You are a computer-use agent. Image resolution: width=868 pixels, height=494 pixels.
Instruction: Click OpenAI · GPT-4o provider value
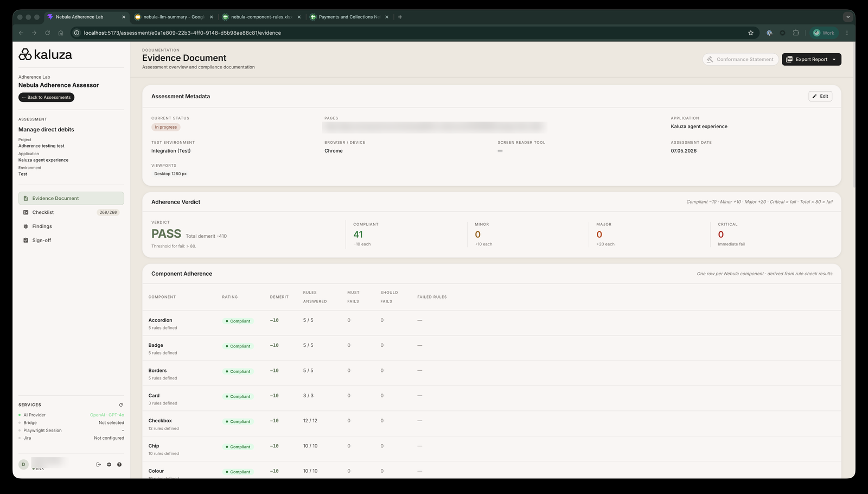[x=107, y=415]
